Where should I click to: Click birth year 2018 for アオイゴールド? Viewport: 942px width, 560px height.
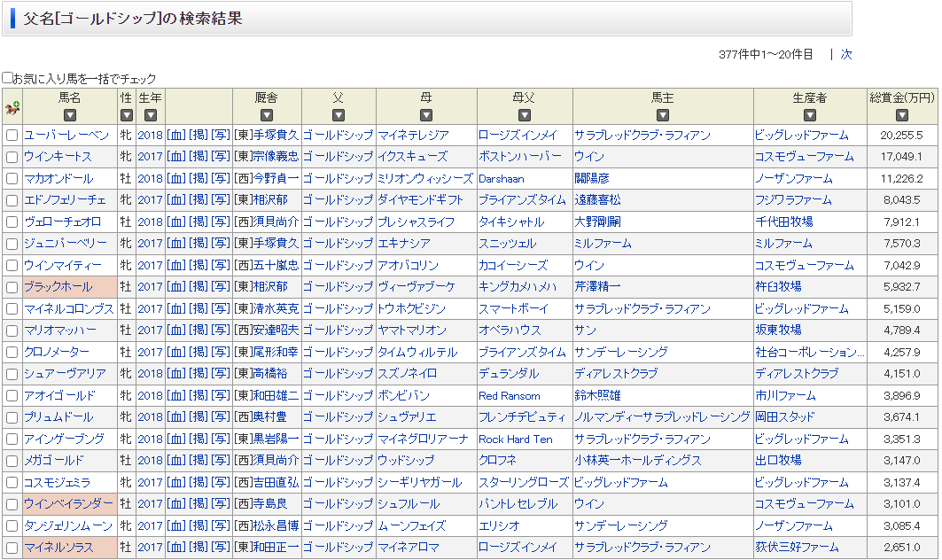(x=151, y=396)
